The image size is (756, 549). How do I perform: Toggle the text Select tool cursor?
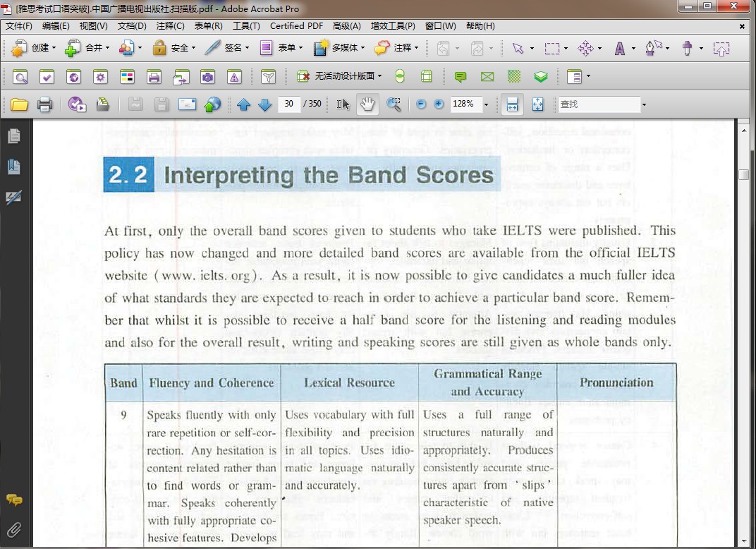(x=343, y=104)
